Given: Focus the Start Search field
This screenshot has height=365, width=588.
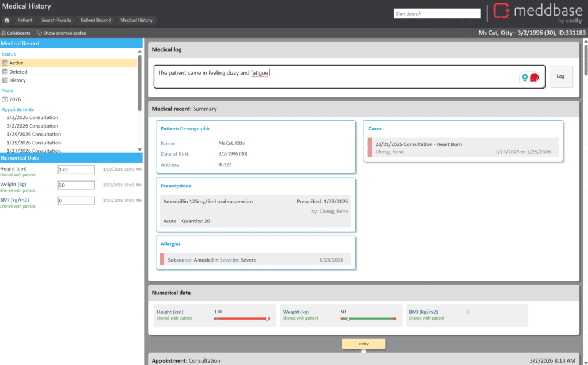Looking at the screenshot, I should click(x=437, y=14).
